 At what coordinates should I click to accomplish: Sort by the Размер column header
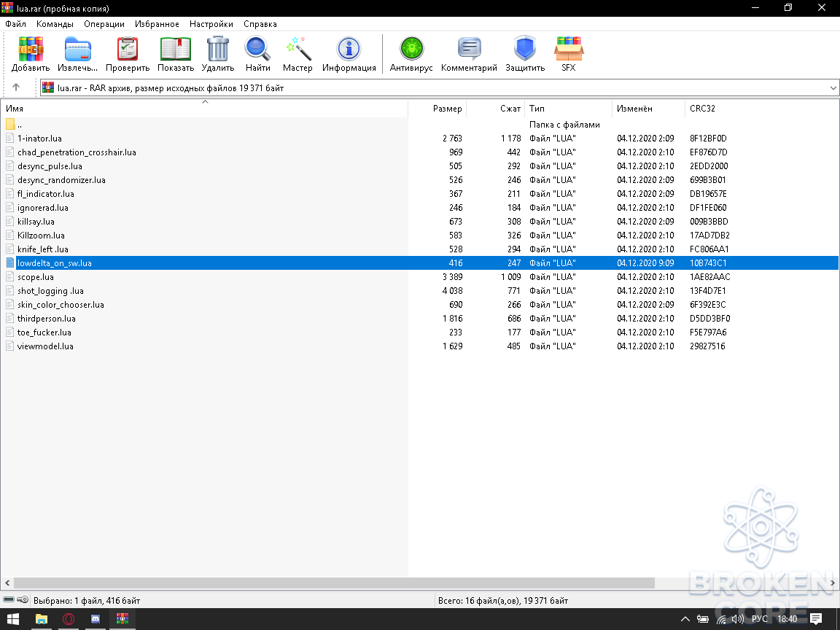pyautogui.click(x=437, y=108)
